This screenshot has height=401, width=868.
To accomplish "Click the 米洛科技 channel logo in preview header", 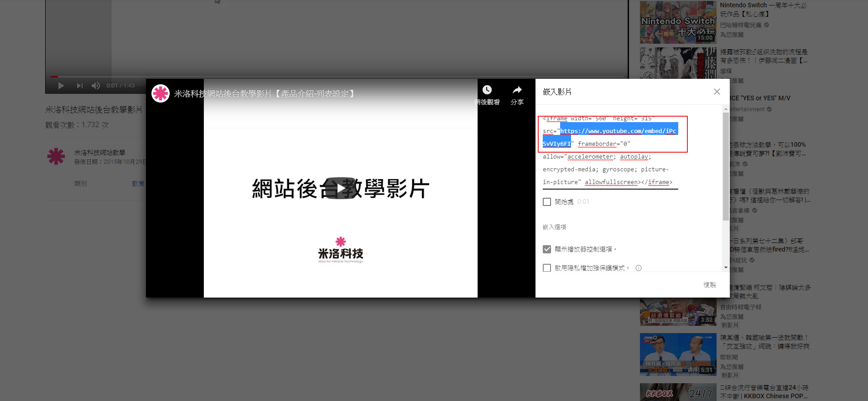I will pyautogui.click(x=161, y=93).
